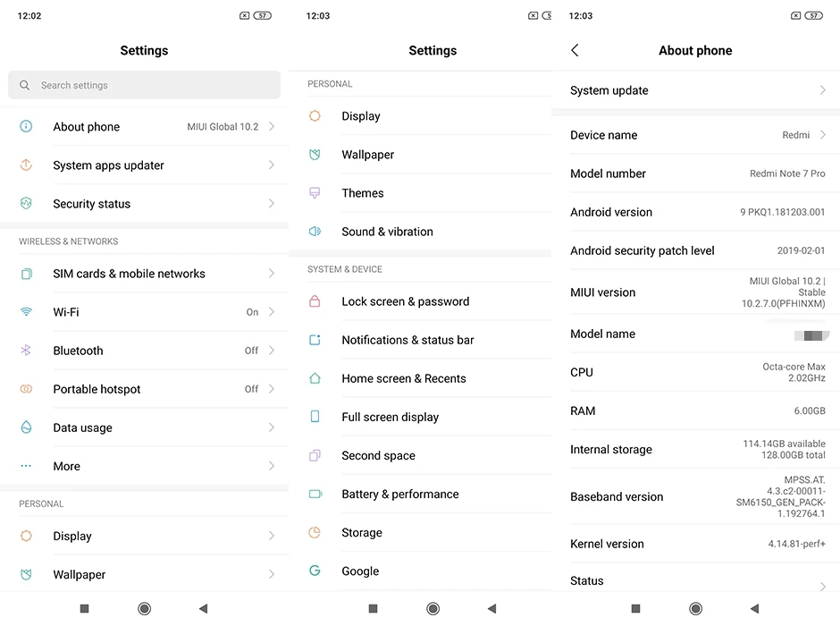Tap MIUI version row
The image size is (840, 626).
[696, 292]
